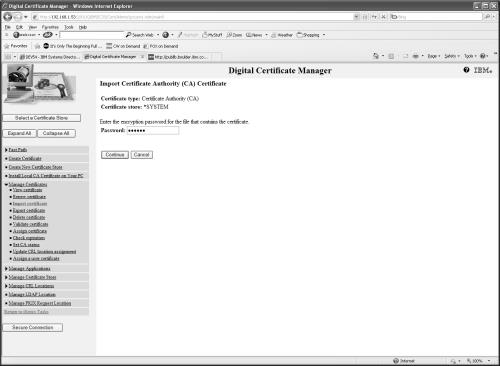Open the Set CA status link
The width and height of the screenshot is (500, 366).
[x=26, y=245]
